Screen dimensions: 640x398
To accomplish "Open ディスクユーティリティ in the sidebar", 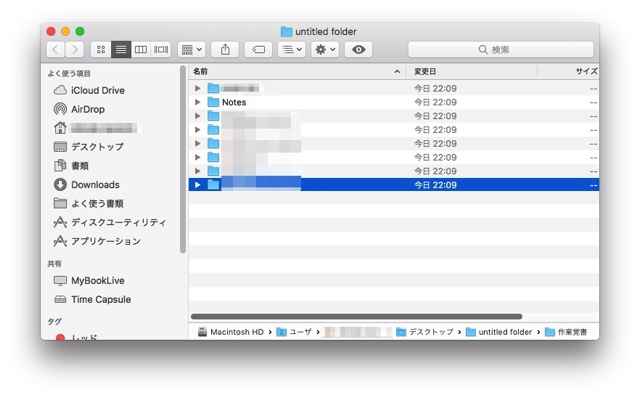I will point(109,222).
